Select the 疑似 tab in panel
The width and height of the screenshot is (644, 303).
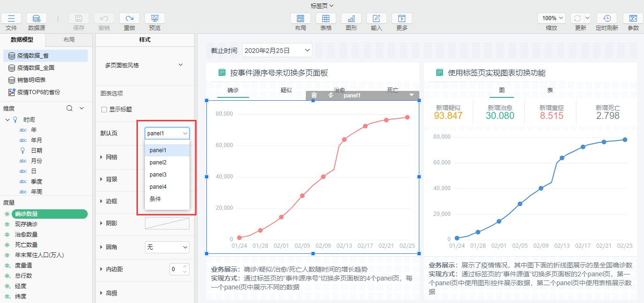[x=286, y=90]
